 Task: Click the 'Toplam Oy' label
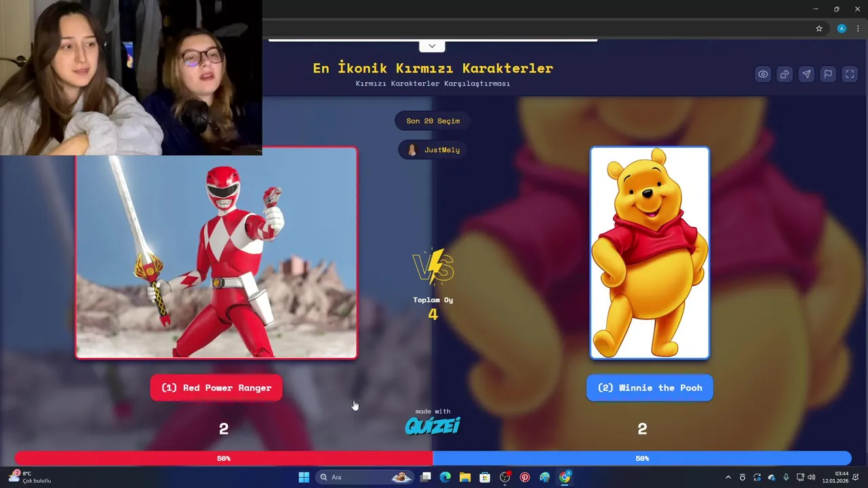433,300
